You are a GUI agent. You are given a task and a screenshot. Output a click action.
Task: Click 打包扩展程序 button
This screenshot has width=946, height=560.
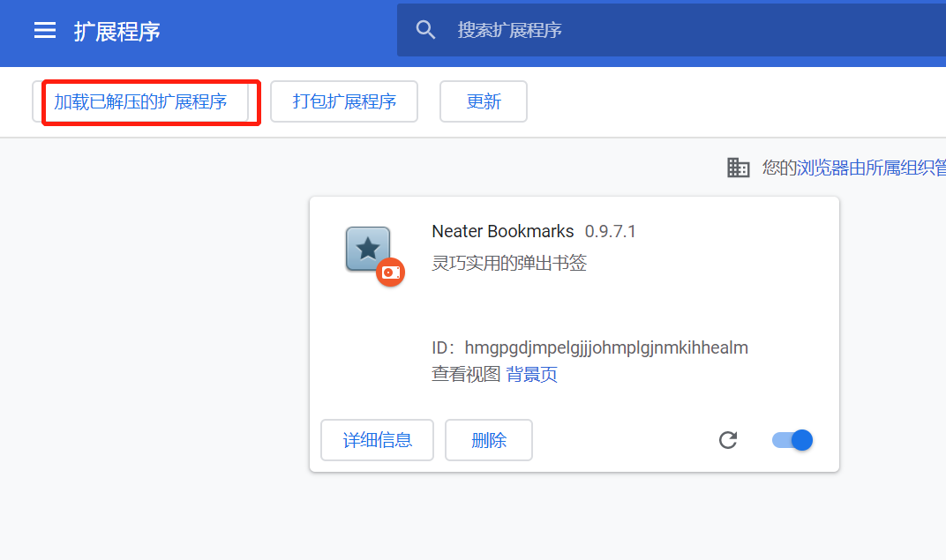tap(344, 101)
